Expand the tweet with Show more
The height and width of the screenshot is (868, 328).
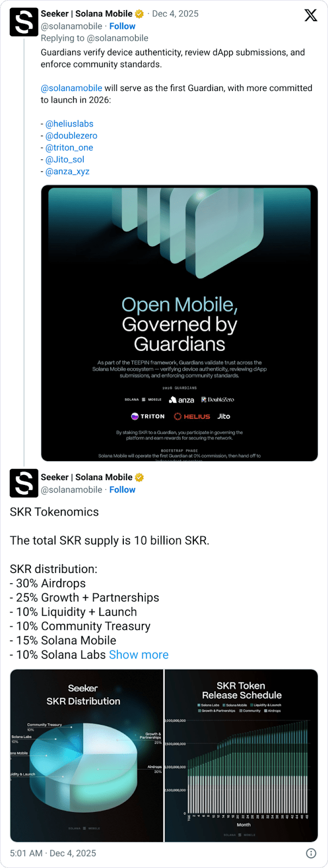[138, 655]
